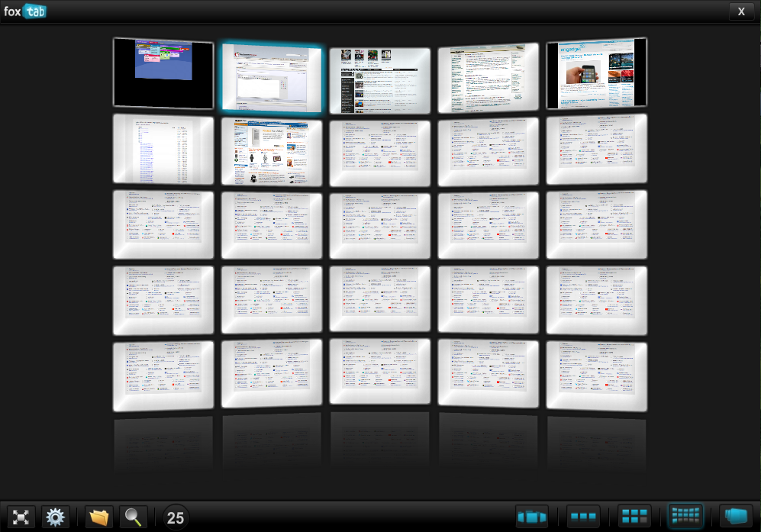Viewport: 761px width, 532px height.
Task: Close FoxTab with the X button
Action: [741, 11]
